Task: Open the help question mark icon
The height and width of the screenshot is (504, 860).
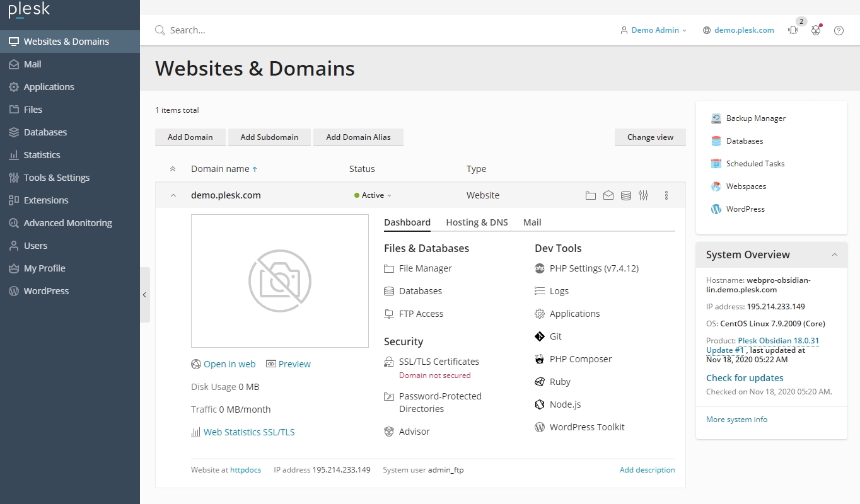Action: [839, 30]
